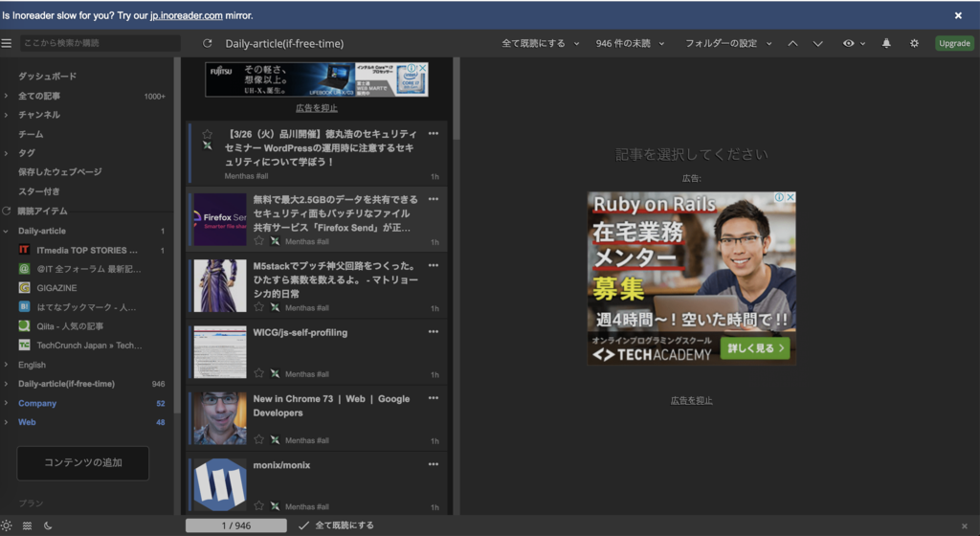Viewport: 980px width, 536px height.
Task: Close the Inoreader mirror banner
Action: [958, 15]
